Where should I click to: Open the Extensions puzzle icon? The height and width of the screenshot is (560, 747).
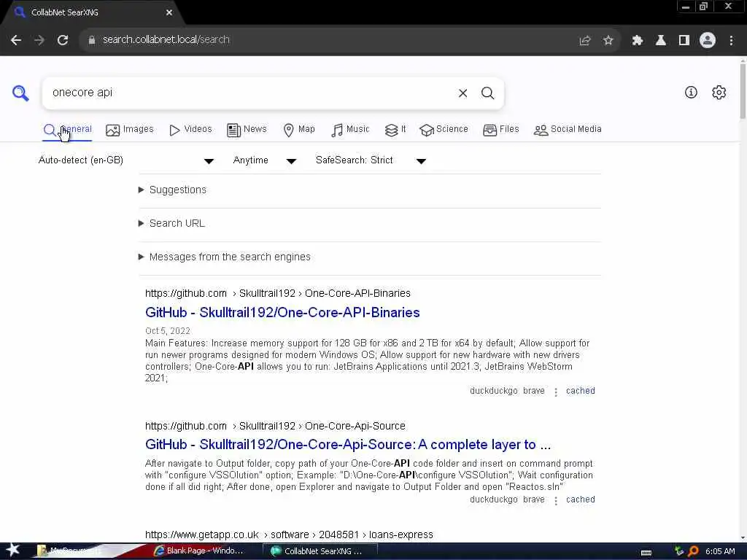(637, 41)
